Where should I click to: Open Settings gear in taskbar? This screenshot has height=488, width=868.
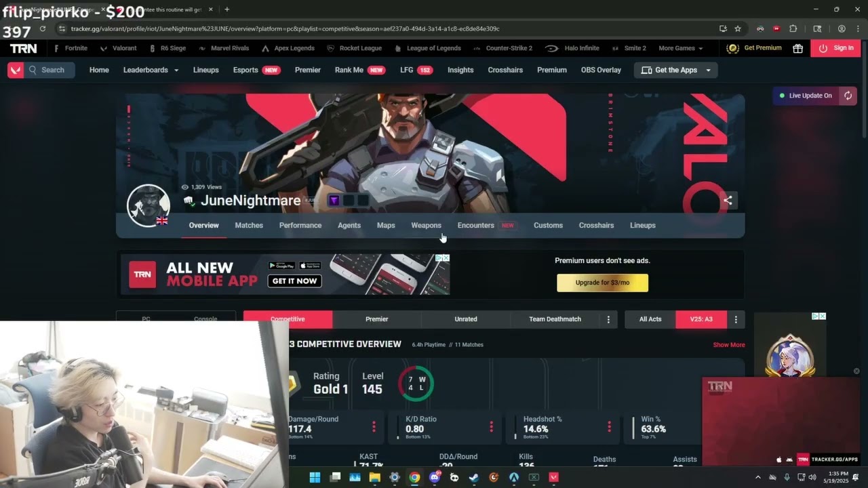(x=395, y=477)
